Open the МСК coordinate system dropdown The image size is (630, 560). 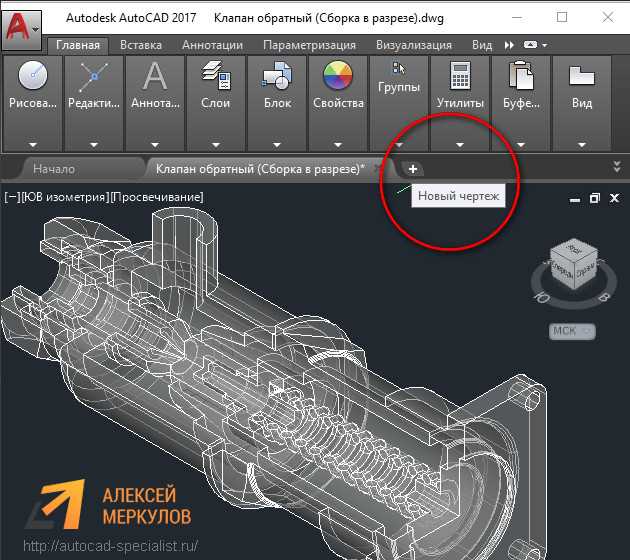tap(572, 331)
